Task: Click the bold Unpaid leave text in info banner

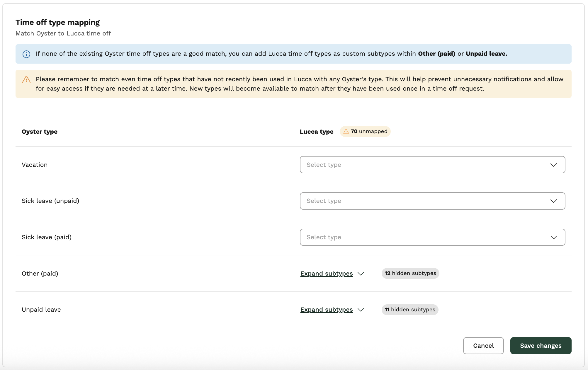Action: pyautogui.click(x=487, y=54)
